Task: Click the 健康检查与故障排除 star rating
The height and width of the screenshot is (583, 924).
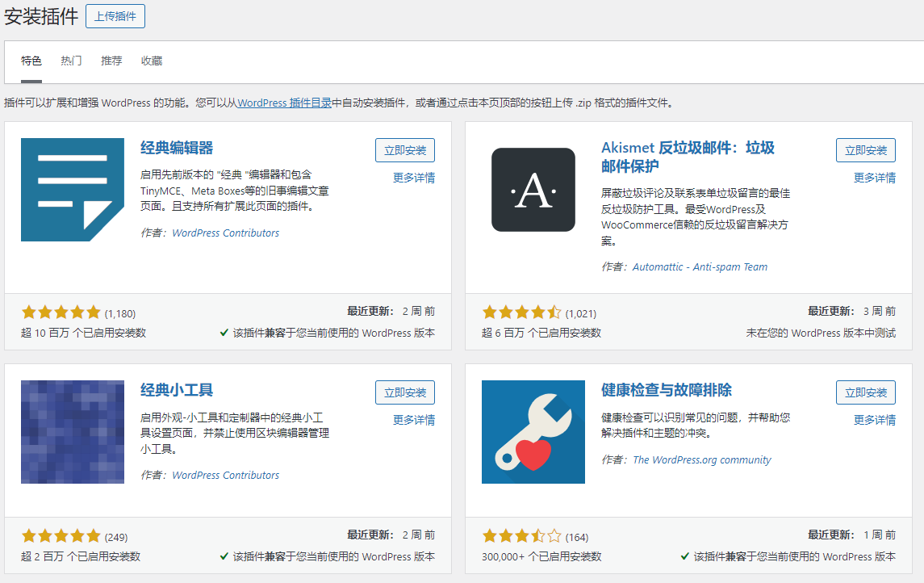Action: point(521,536)
